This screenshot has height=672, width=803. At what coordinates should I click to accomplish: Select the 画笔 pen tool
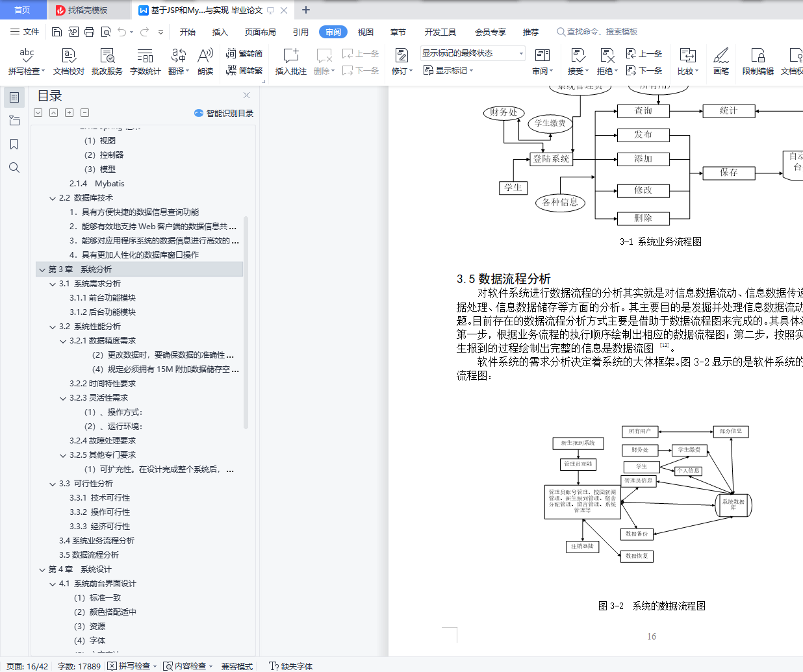pos(721,62)
